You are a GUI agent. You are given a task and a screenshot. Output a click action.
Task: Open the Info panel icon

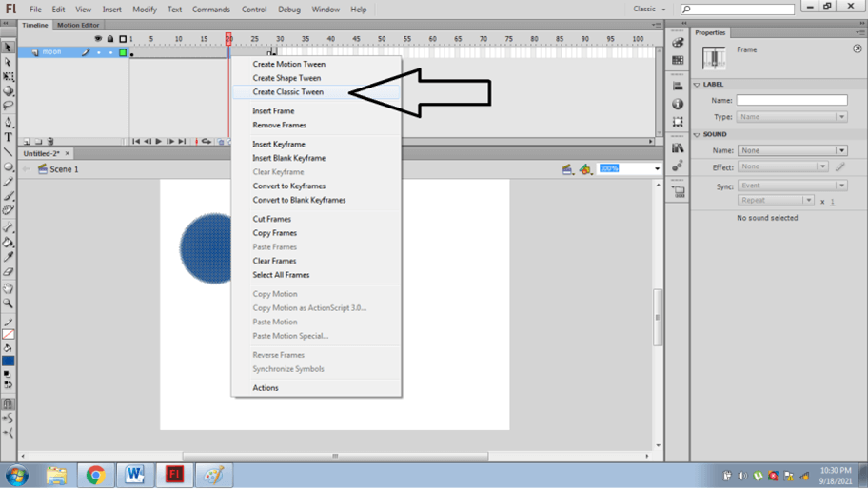click(678, 104)
